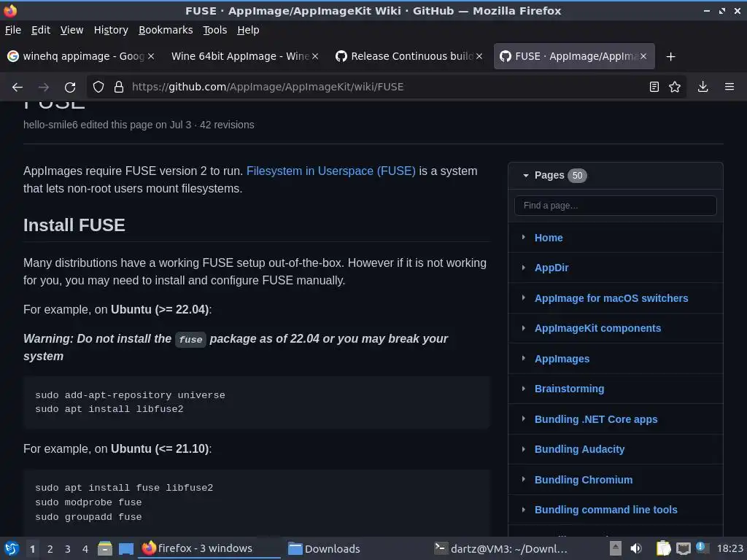
Task: Expand the AppDir page entry arrow
Action: 524,268
